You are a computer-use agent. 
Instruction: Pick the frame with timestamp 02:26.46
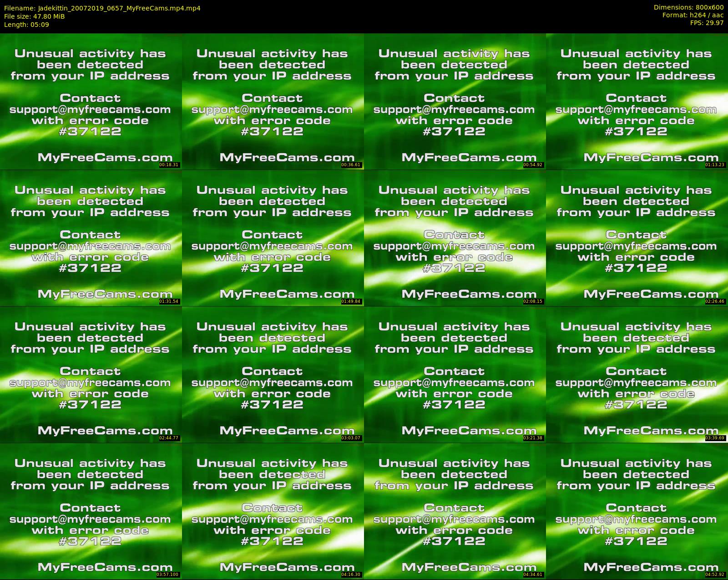coord(637,238)
